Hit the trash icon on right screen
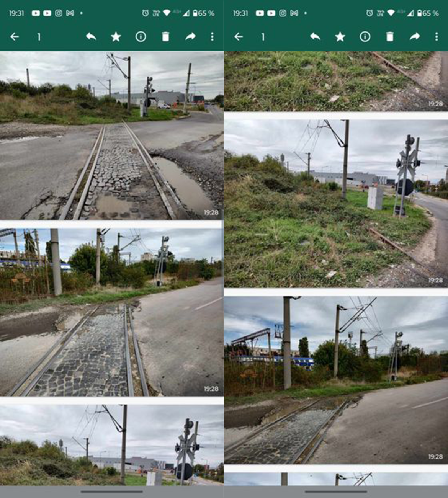Viewport: 448px width, 498px height. point(389,37)
